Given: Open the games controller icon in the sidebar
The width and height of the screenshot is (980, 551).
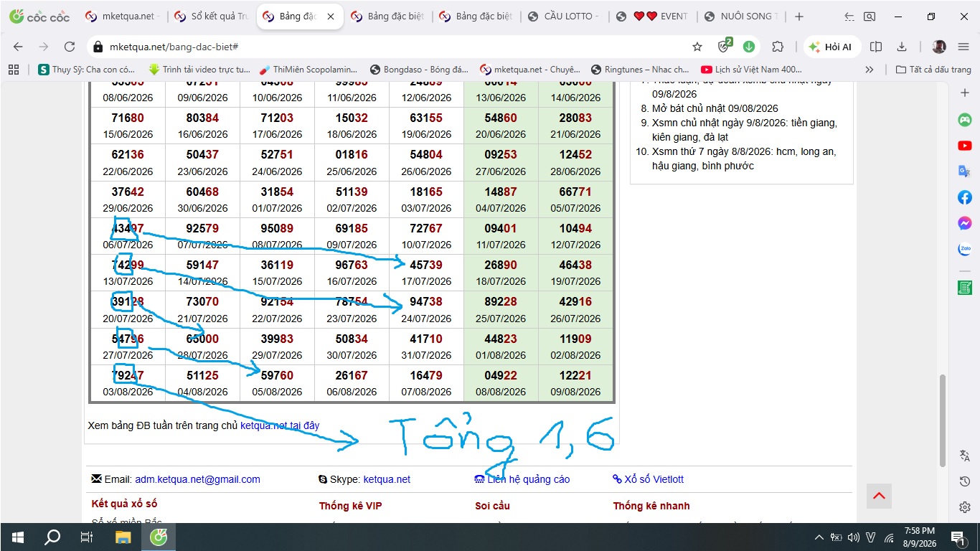Looking at the screenshot, I should click(965, 120).
